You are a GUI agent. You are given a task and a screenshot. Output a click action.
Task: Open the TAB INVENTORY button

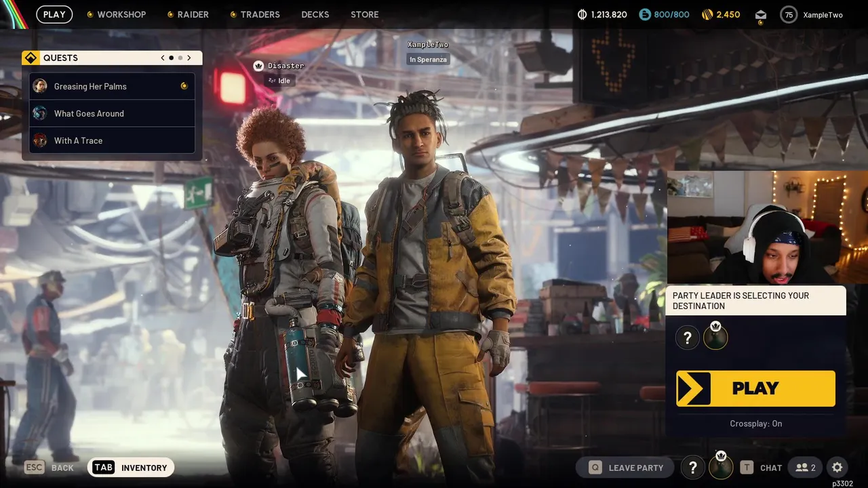[x=131, y=468]
